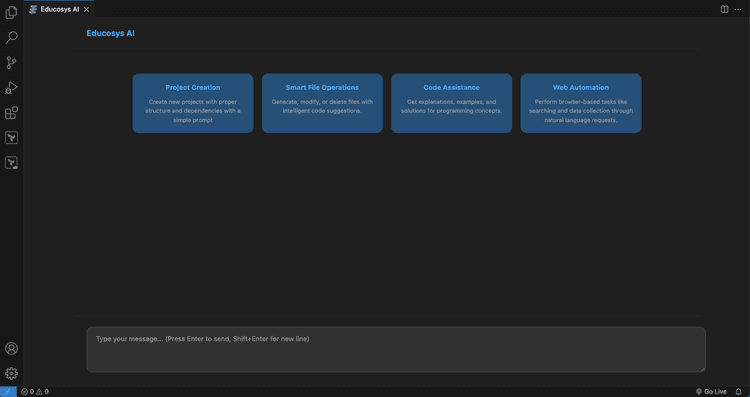
Task: Select the Web Automation card
Action: (x=581, y=103)
